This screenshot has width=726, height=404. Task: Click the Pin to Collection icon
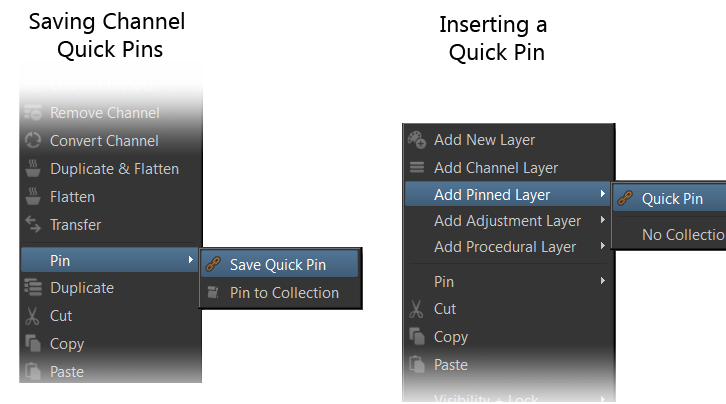click(x=213, y=293)
